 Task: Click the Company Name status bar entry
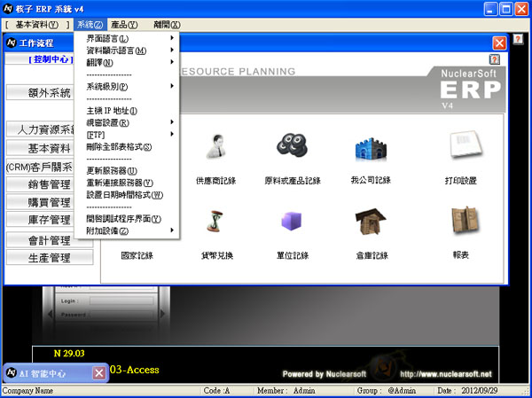[x=27, y=391]
